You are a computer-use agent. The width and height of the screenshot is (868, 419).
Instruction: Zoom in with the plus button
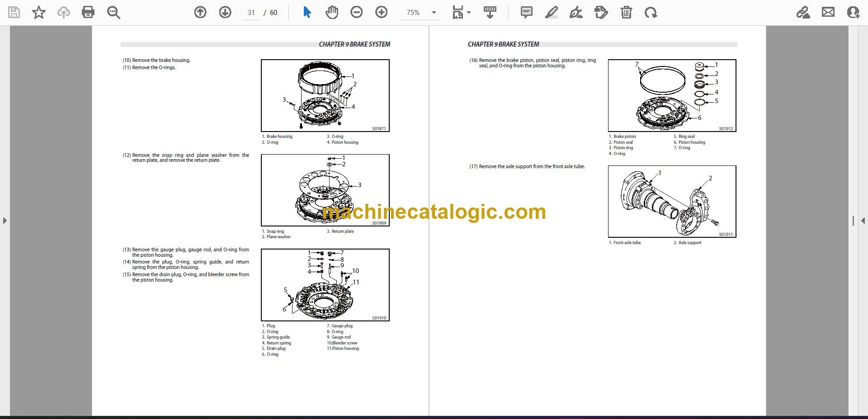(382, 13)
